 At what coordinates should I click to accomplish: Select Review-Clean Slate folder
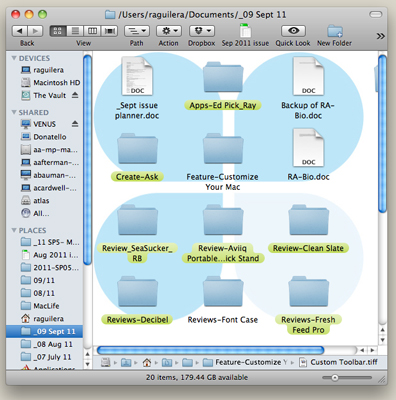click(308, 228)
